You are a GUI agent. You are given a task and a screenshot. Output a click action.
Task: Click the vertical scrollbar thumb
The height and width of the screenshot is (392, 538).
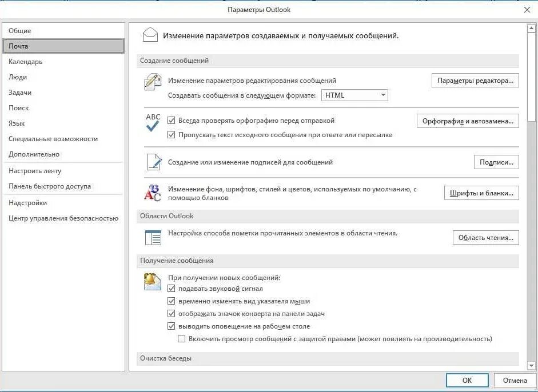point(531,77)
